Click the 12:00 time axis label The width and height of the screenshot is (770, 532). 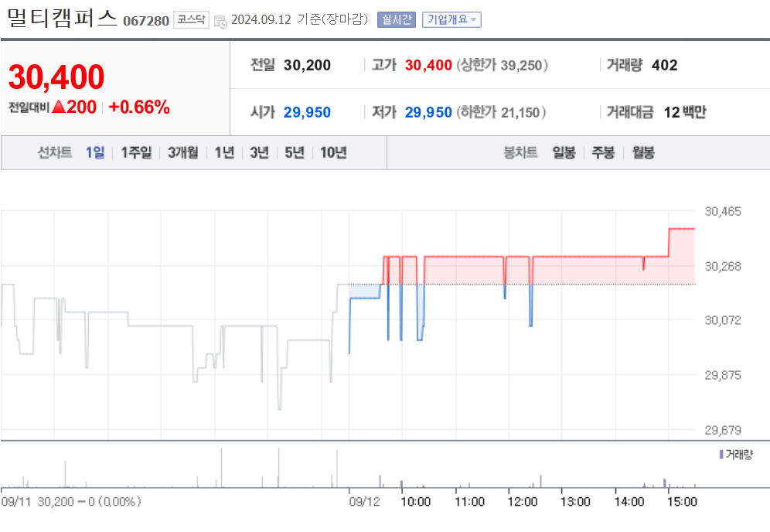click(523, 502)
